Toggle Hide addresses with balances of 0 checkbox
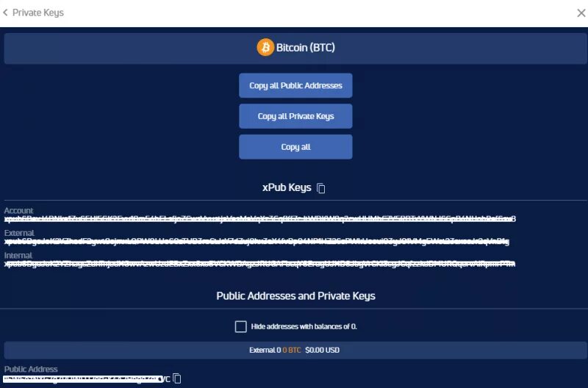588x388 pixels. point(241,326)
